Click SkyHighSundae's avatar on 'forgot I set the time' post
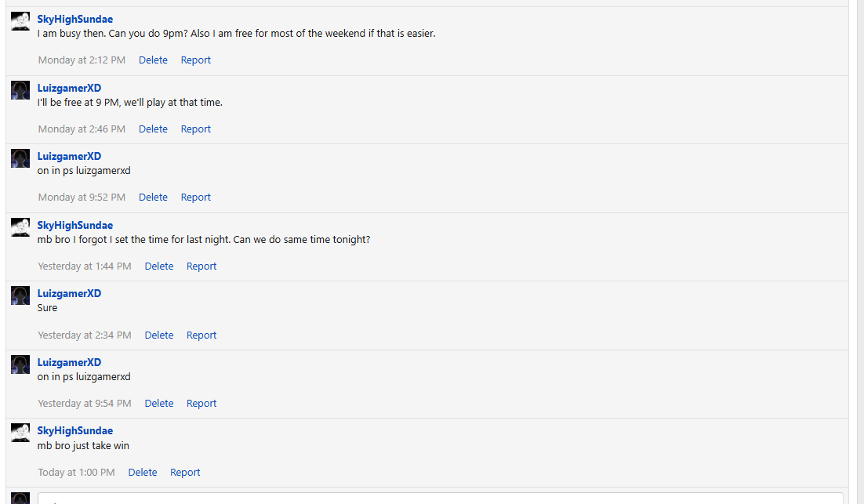 [20, 227]
